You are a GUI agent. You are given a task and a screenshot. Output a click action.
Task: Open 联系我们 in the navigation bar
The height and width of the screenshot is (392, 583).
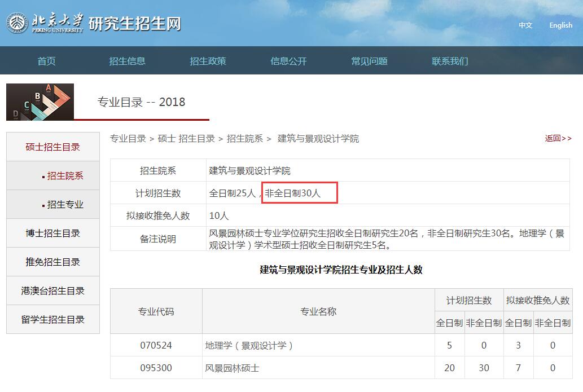tap(450, 61)
